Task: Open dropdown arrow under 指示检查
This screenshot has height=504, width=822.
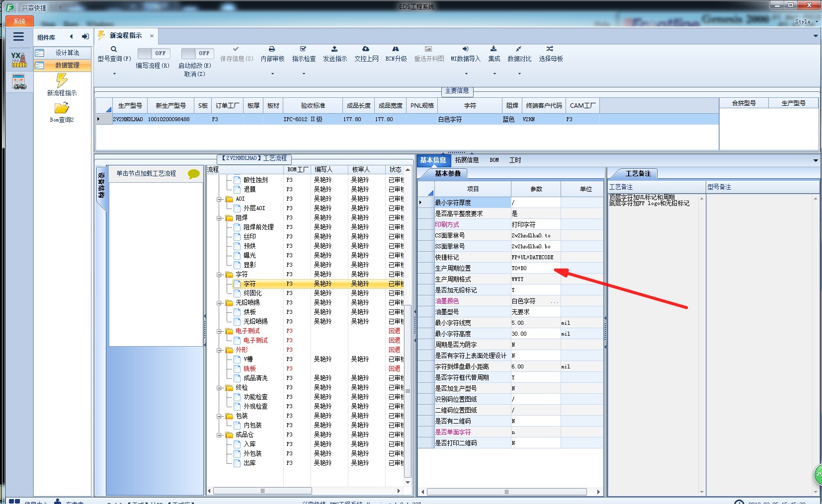Action: click(304, 74)
